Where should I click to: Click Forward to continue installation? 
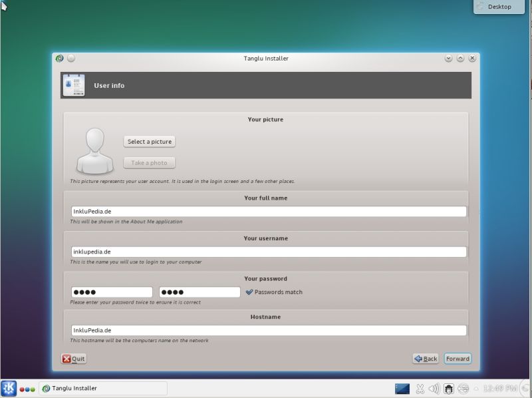[458, 359]
